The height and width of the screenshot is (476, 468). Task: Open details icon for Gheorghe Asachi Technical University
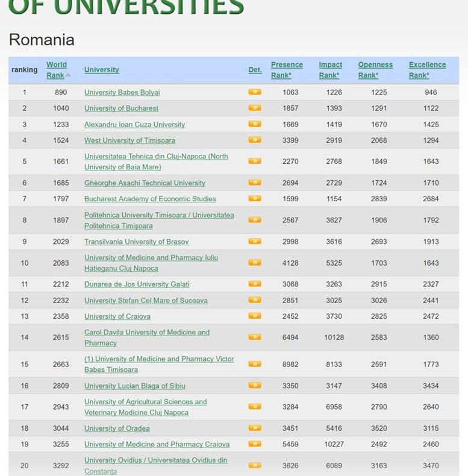[255, 182]
